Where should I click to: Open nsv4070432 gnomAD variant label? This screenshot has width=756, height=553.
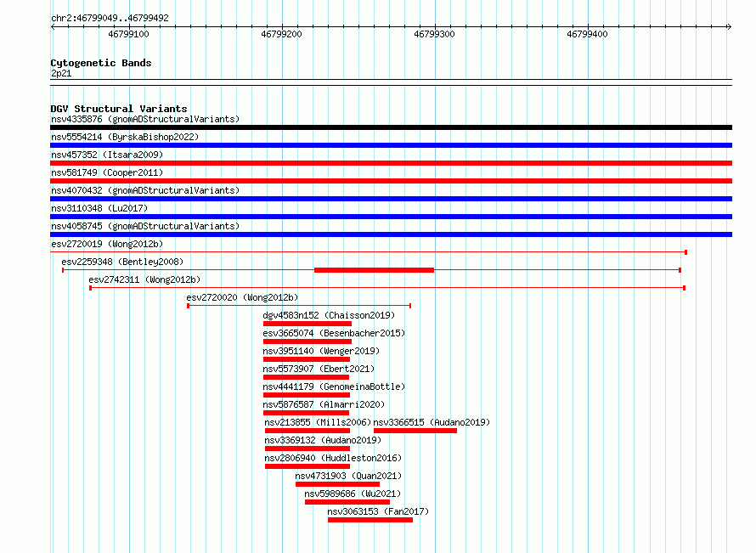(x=145, y=190)
